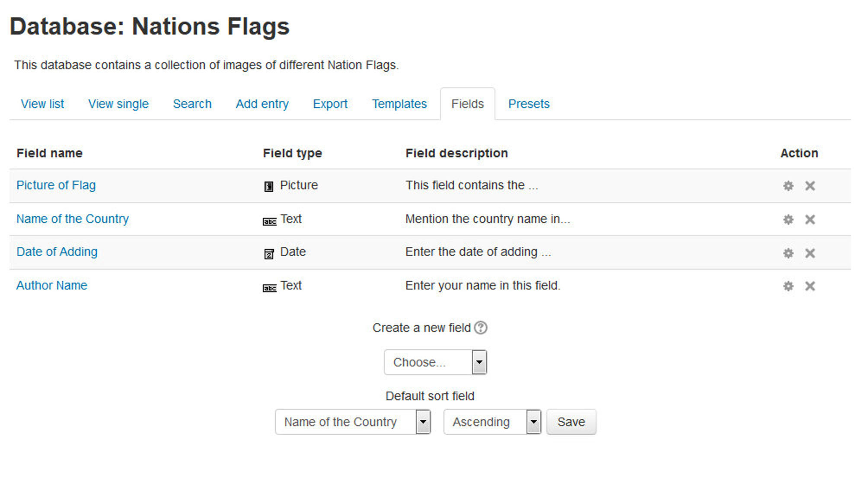This screenshot has height=478, width=868.
Task: Click the Save button
Action: [x=571, y=422]
